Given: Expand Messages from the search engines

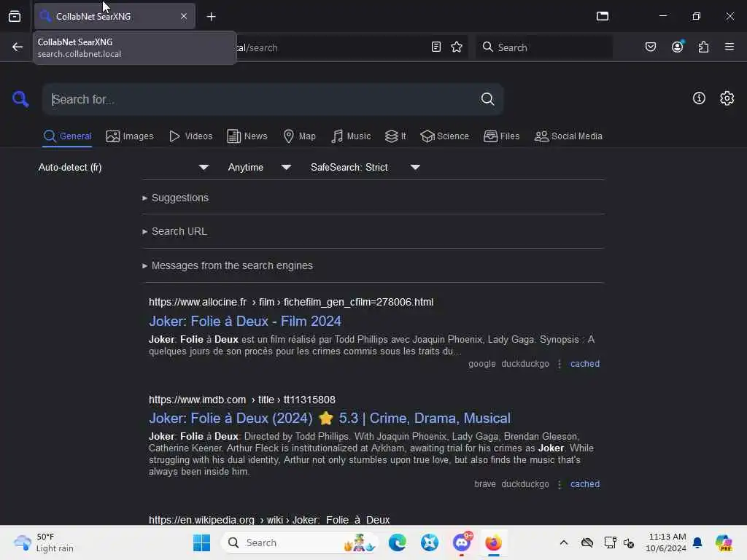Looking at the screenshot, I should click(228, 265).
